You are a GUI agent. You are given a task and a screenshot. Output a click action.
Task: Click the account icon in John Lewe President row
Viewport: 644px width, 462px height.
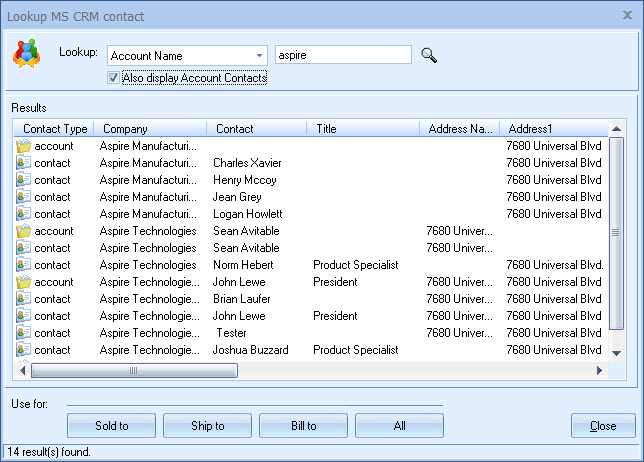(x=24, y=282)
